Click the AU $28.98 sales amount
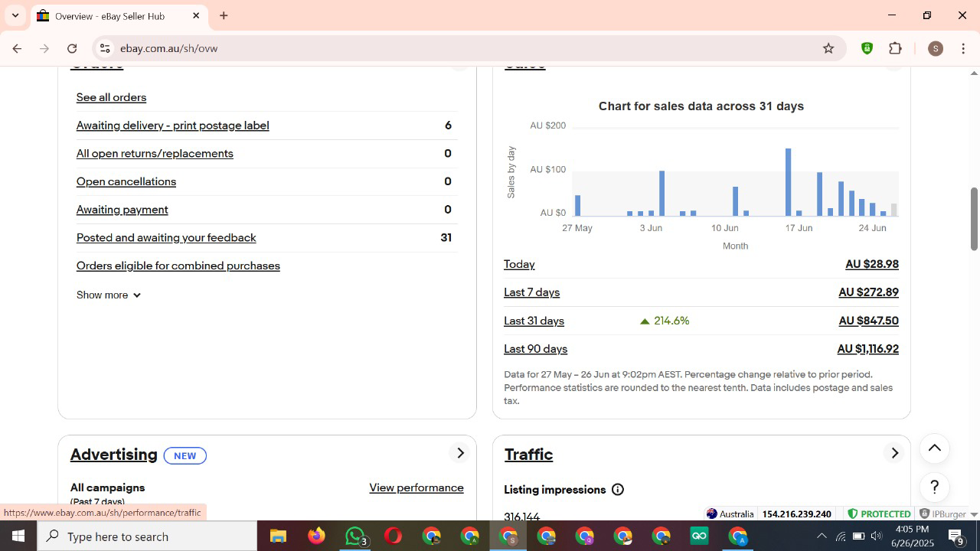980x551 pixels. tap(872, 264)
